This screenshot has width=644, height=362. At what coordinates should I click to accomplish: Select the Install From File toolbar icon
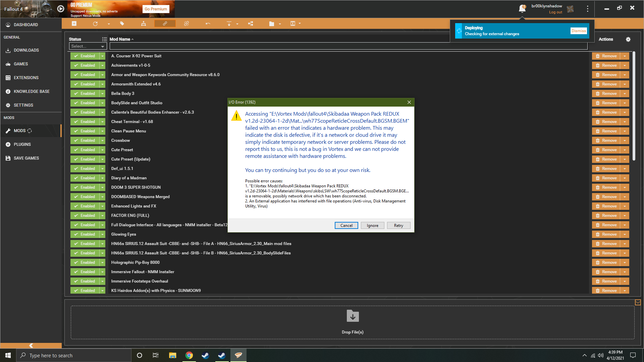(74, 23)
